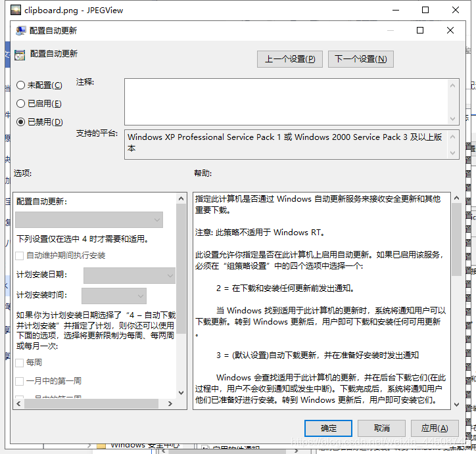Click inside the 注释 comment text box
The height and width of the screenshot is (454, 476).
(286, 102)
